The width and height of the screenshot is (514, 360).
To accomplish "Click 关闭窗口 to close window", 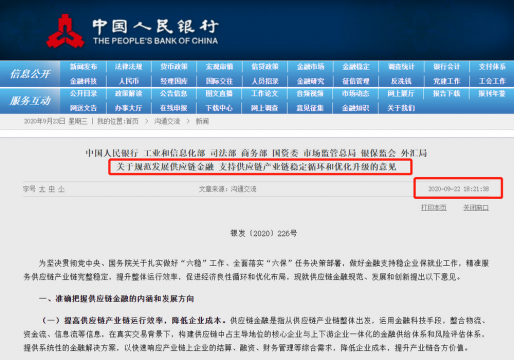I will pyautogui.click(x=476, y=207).
